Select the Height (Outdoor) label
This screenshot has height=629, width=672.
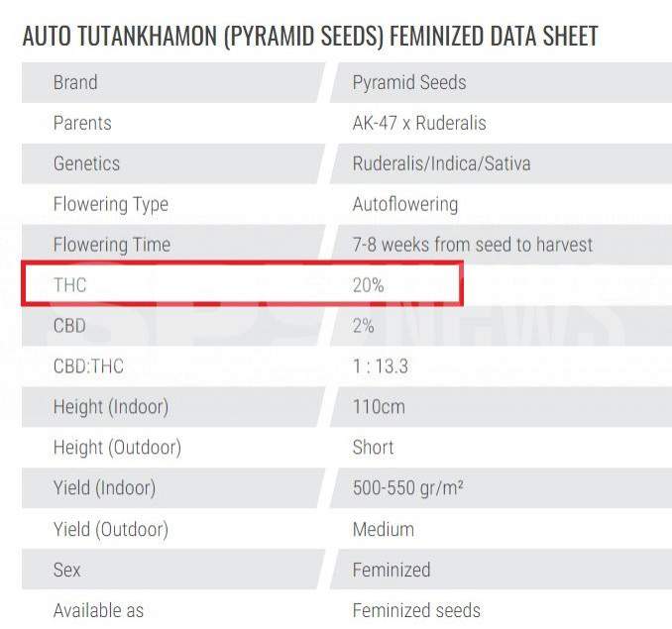(x=117, y=448)
